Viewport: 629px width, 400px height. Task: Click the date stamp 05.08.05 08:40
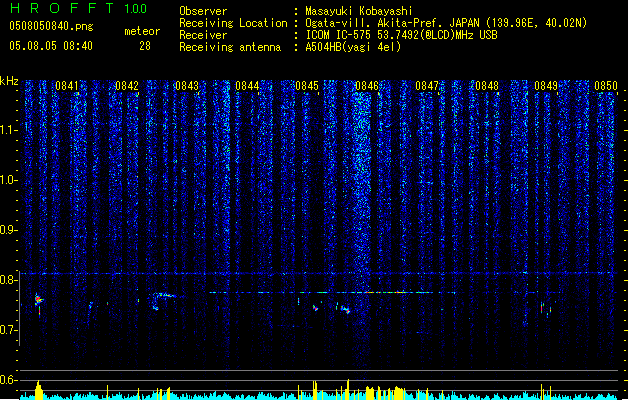(x=51, y=46)
